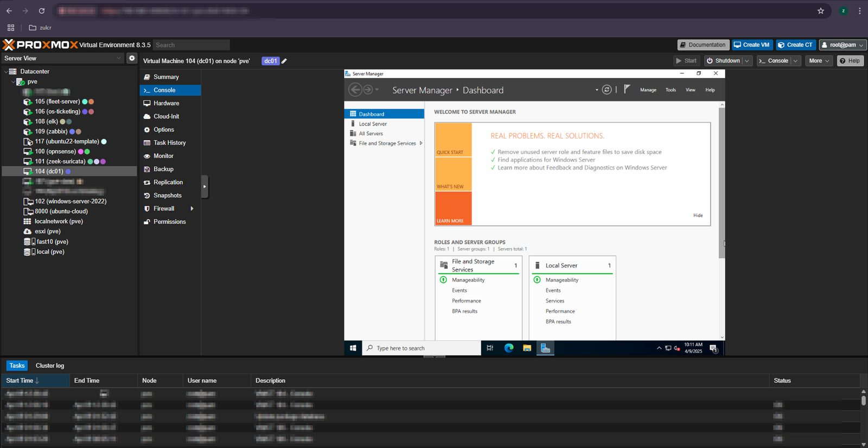Image resolution: width=868 pixels, height=448 pixels.
Task: Open the Documentation button
Action: click(703, 45)
